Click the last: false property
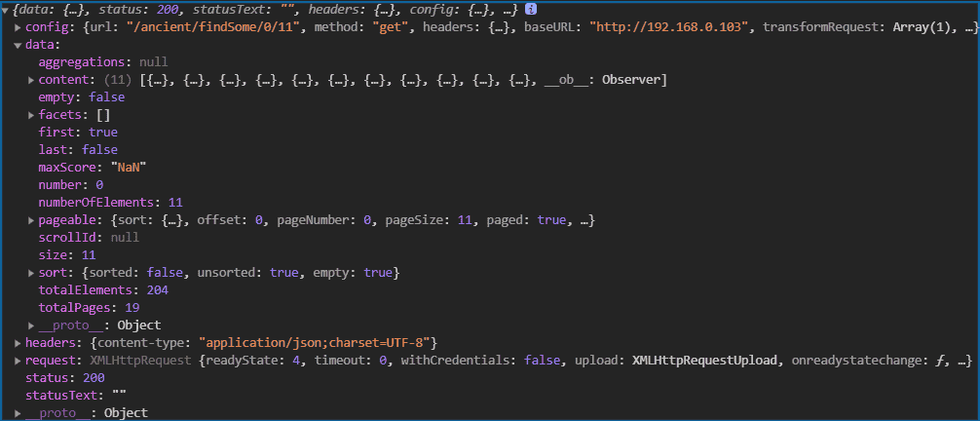The height and width of the screenshot is (421, 980). pos(78,150)
